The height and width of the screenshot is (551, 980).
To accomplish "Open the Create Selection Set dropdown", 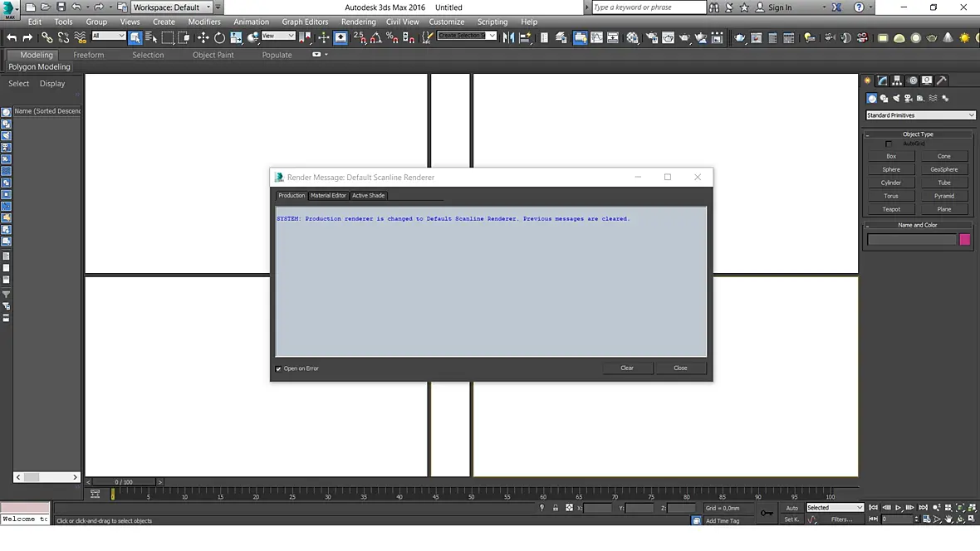I will (x=467, y=36).
